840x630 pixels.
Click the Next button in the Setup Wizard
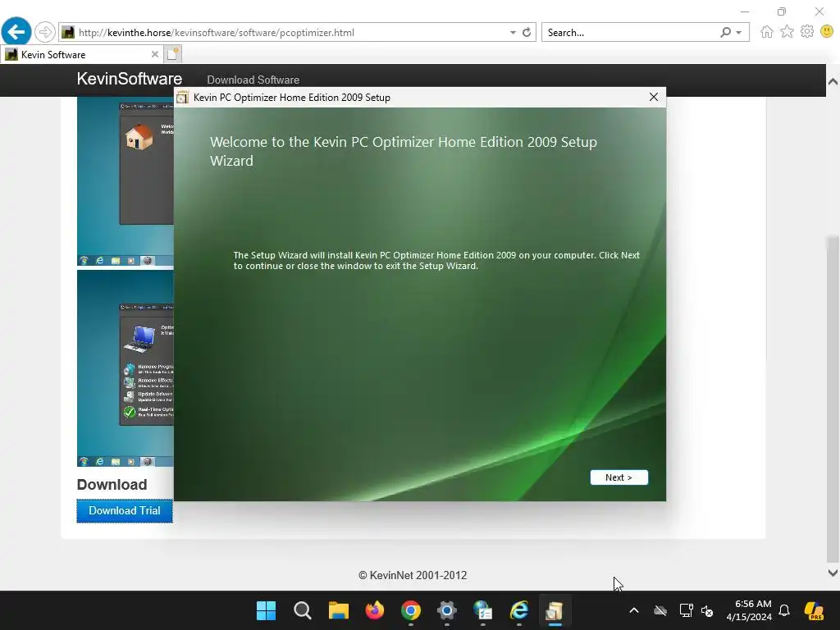coord(619,477)
